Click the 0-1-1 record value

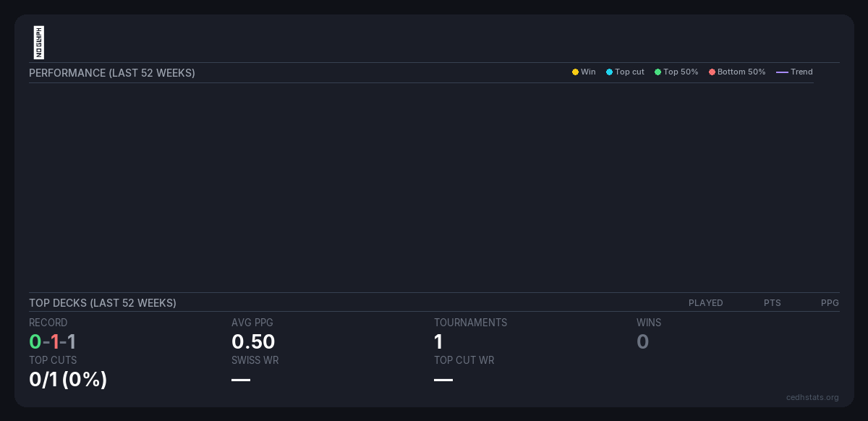click(53, 341)
